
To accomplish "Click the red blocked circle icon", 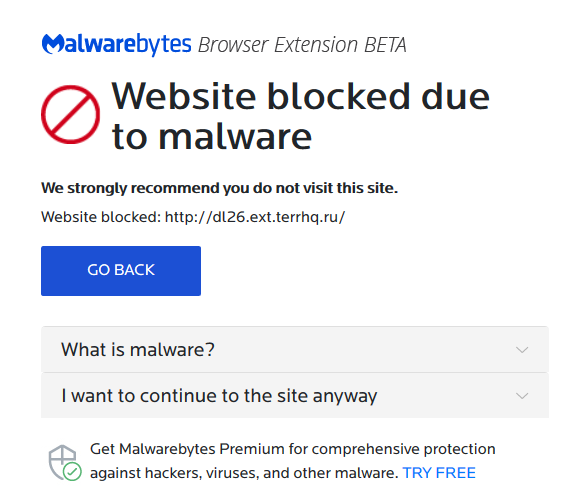I will click(70, 114).
